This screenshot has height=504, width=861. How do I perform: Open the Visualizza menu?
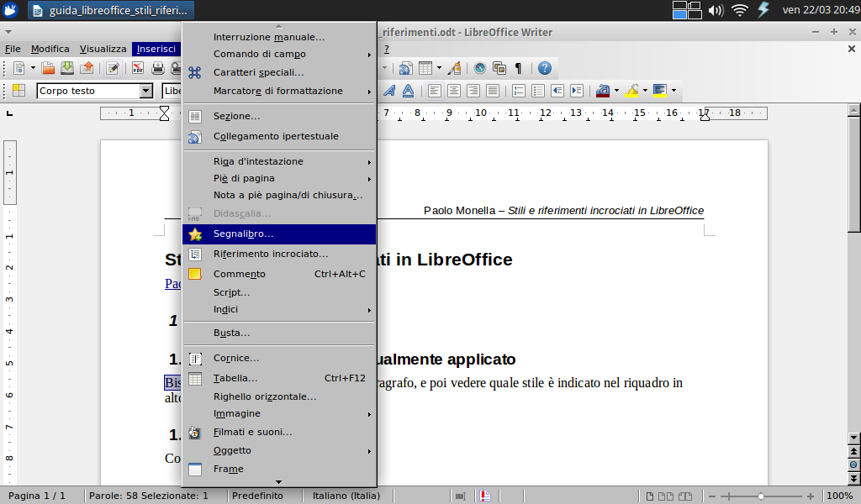point(103,49)
